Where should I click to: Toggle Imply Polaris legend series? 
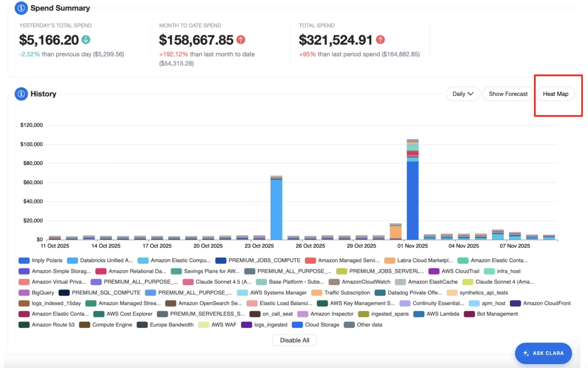(x=47, y=260)
